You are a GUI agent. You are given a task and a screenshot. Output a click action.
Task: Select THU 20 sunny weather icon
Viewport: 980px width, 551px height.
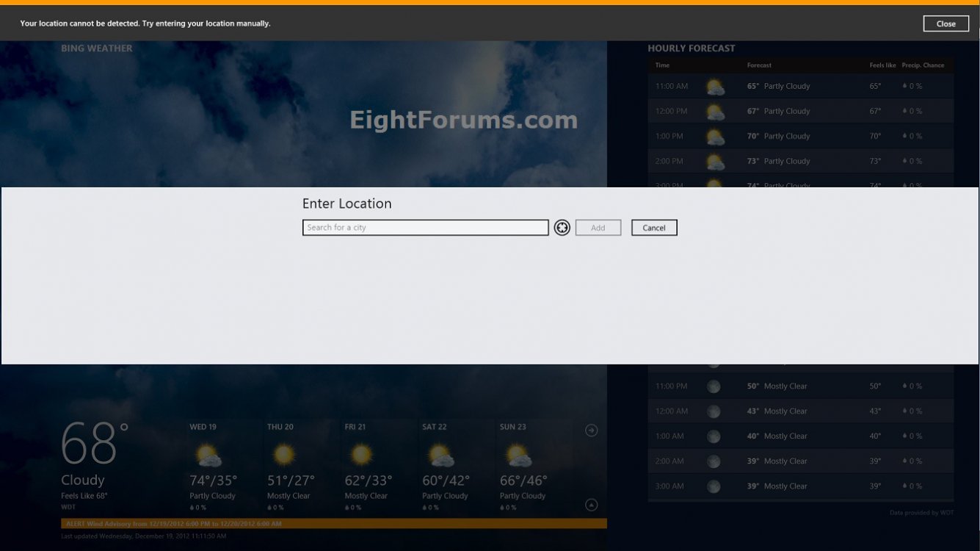tap(284, 455)
